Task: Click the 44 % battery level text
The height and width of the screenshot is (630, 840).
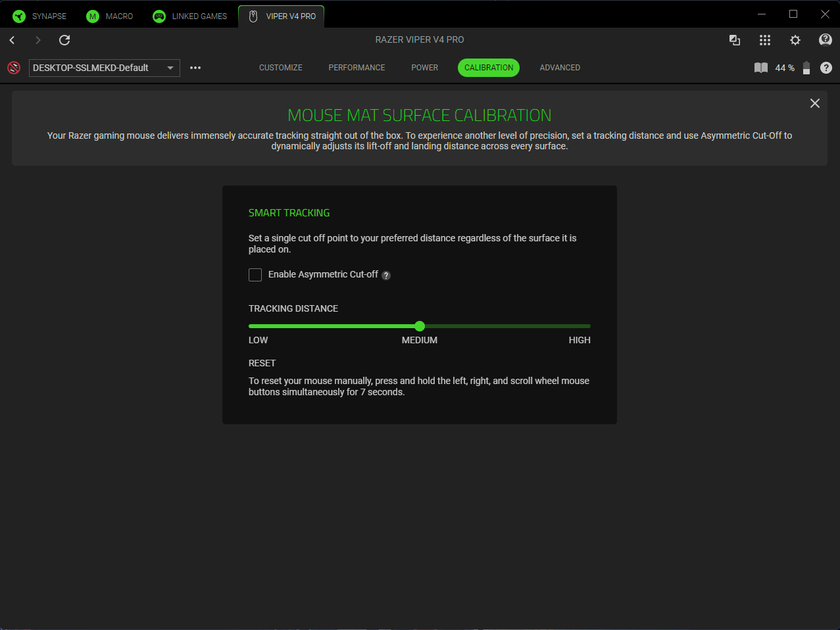Action: coord(785,68)
